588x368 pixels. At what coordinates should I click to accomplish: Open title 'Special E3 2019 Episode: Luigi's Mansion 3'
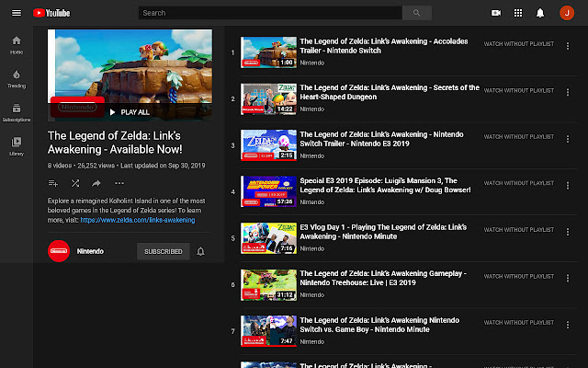[385, 185]
